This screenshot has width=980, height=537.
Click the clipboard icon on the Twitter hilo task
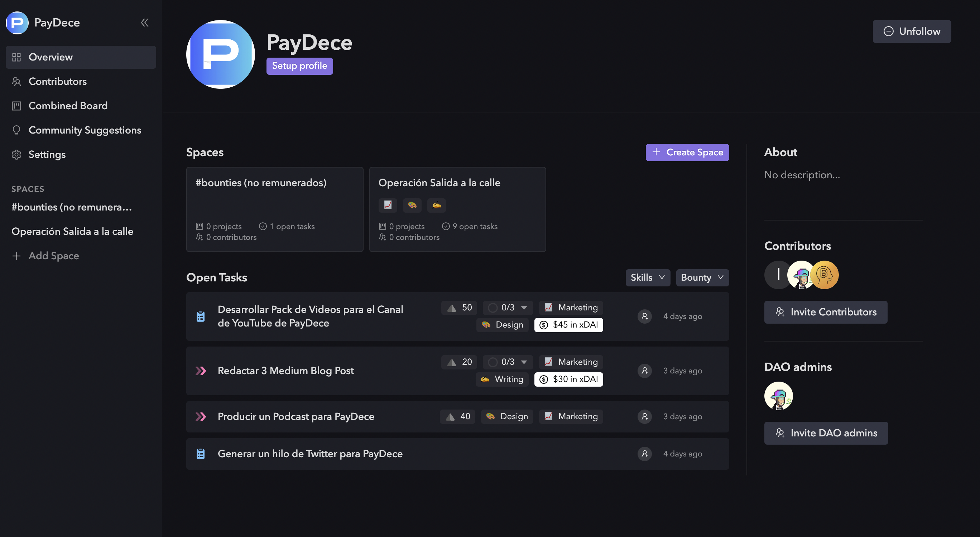tap(201, 454)
